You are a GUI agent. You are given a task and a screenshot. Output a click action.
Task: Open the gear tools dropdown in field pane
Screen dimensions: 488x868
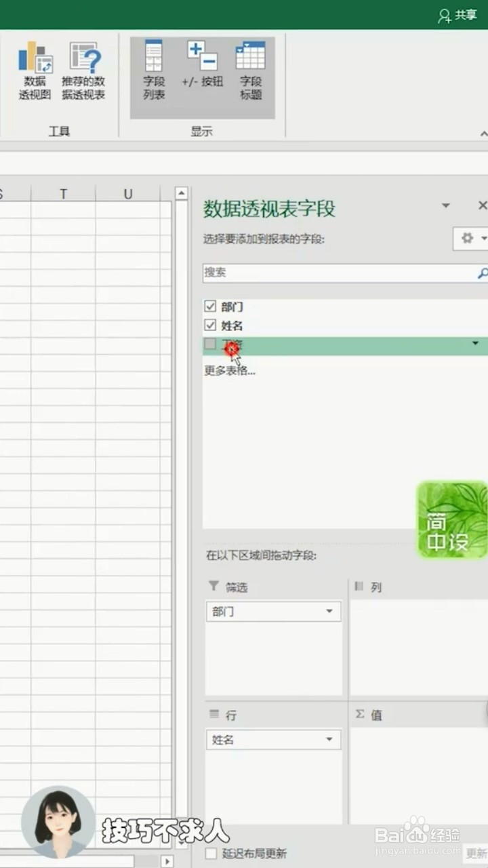[x=471, y=238]
